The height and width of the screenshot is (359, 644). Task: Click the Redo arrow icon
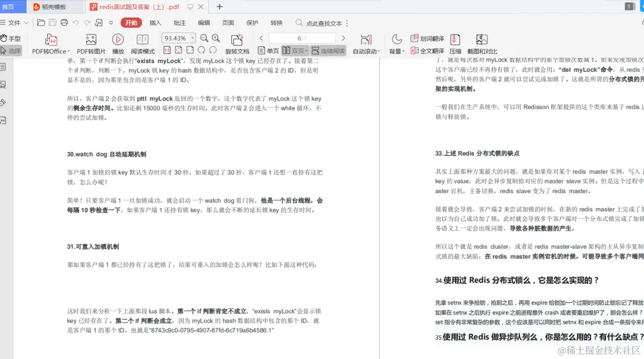(87, 23)
